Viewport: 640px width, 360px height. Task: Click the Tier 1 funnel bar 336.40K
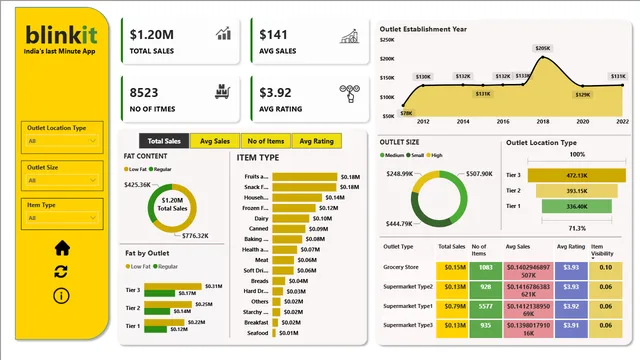click(x=577, y=206)
